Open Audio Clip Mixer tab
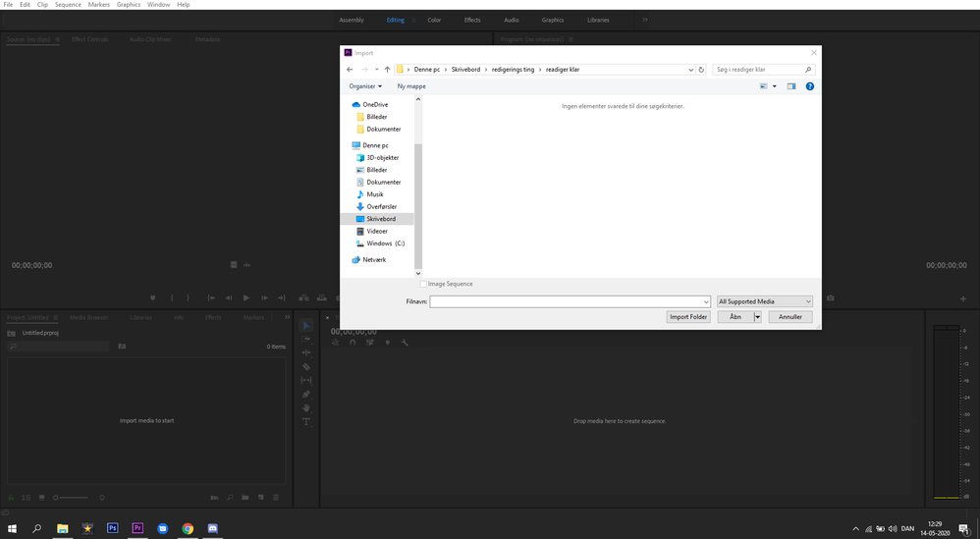The image size is (980, 539). (150, 39)
